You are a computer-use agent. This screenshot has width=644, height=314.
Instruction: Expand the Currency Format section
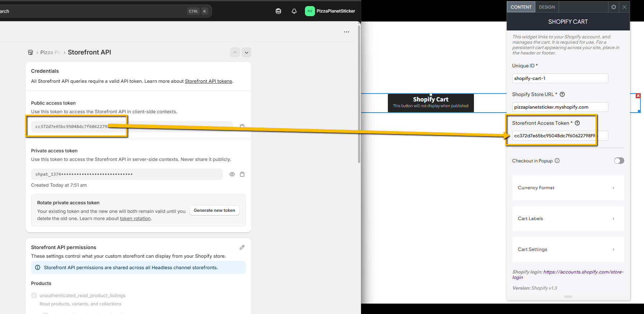click(x=568, y=188)
